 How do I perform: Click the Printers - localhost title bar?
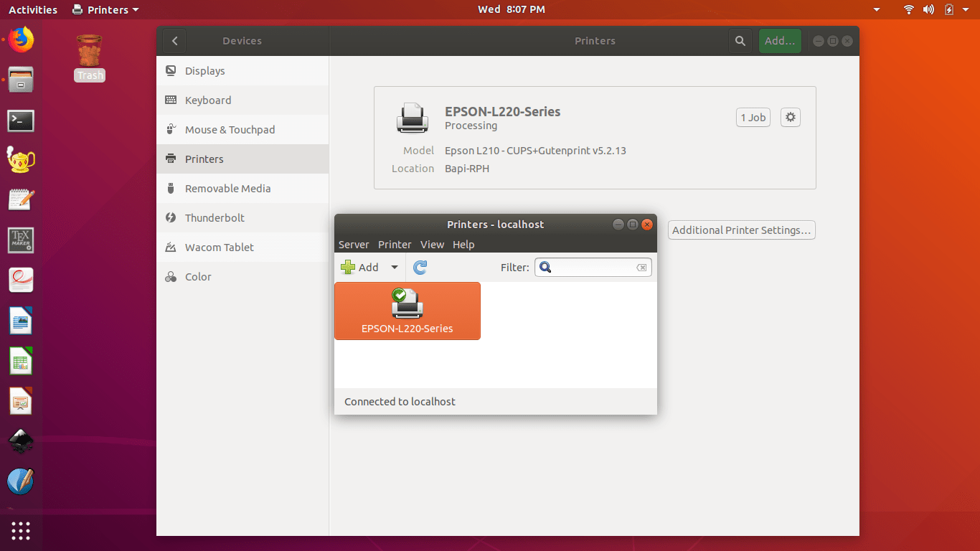pos(496,225)
